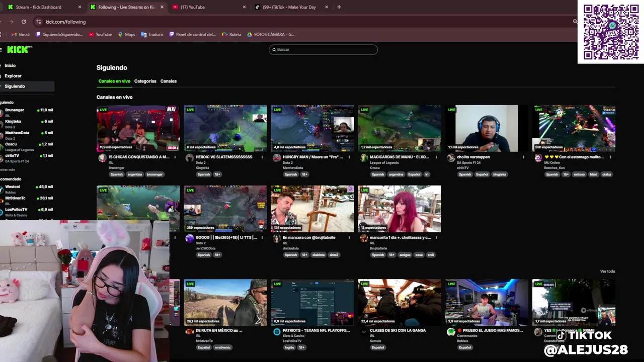Switch to the Canales en vivo tab
This screenshot has height=362, width=644.
coord(114,81)
